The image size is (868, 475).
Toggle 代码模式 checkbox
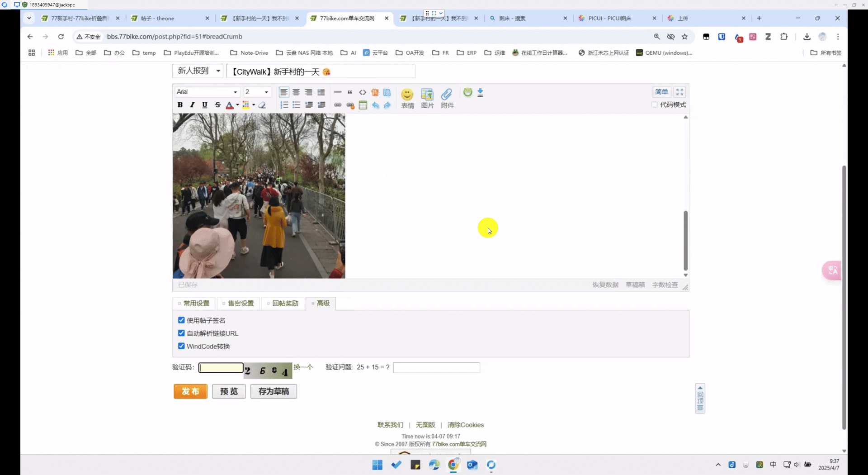(654, 104)
